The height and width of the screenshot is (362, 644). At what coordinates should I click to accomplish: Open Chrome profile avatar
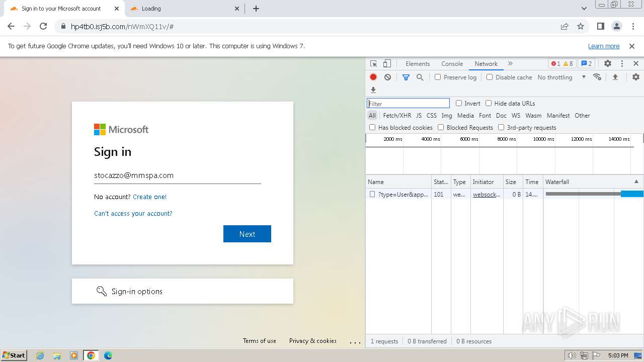click(617, 27)
